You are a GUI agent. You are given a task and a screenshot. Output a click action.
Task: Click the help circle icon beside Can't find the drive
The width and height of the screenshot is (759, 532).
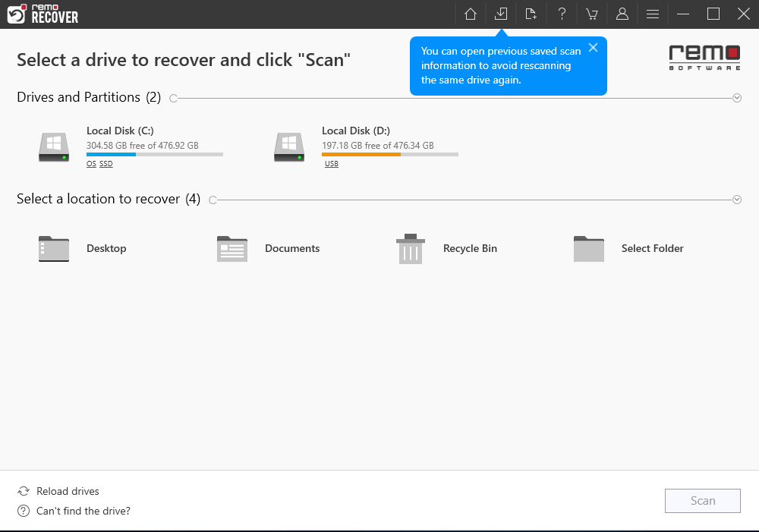(x=24, y=512)
